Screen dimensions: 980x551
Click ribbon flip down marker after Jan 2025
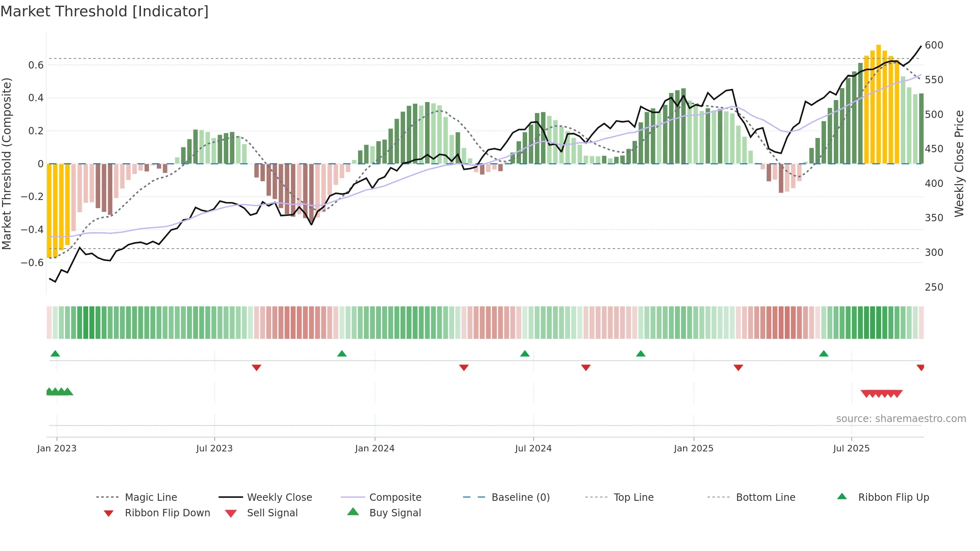click(738, 368)
